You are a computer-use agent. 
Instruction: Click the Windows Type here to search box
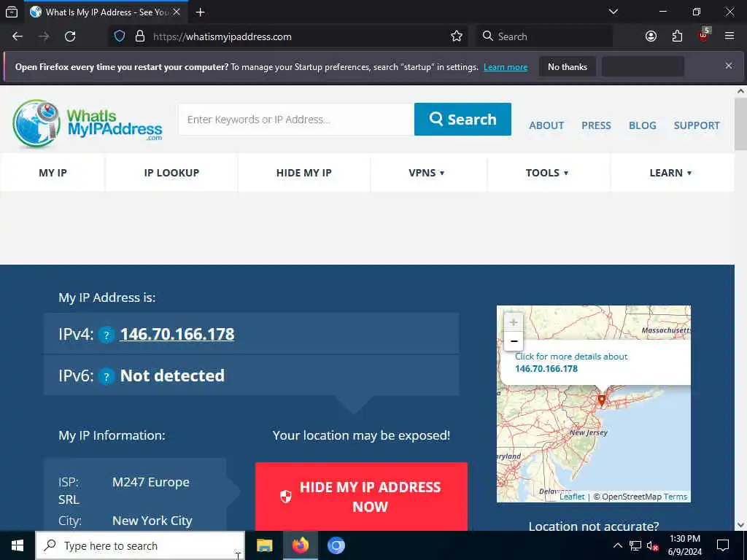(x=140, y=545)
